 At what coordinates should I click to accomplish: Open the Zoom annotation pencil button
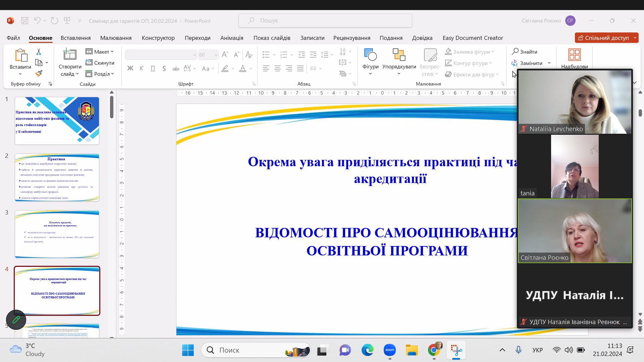tap(16, 320)
